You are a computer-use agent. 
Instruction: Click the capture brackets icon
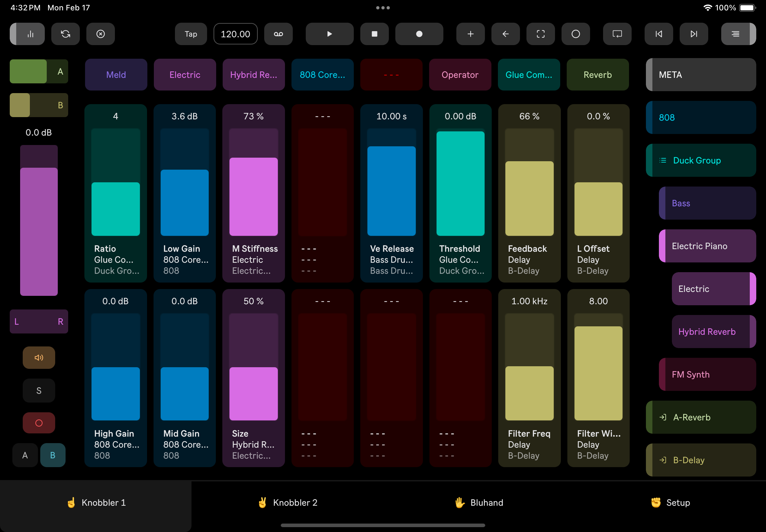(540, 34)
